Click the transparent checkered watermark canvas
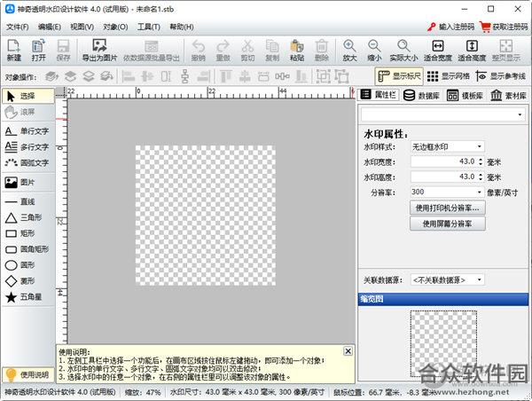 (x=206, y=216)
